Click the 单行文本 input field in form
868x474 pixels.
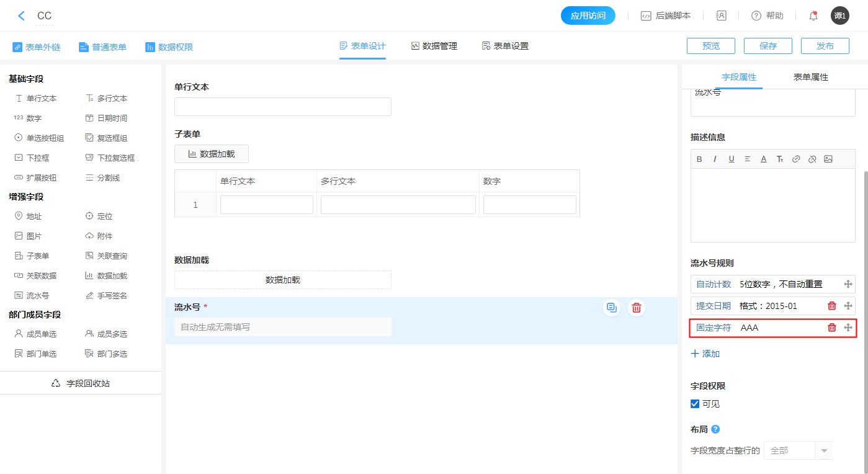point(282,107)
